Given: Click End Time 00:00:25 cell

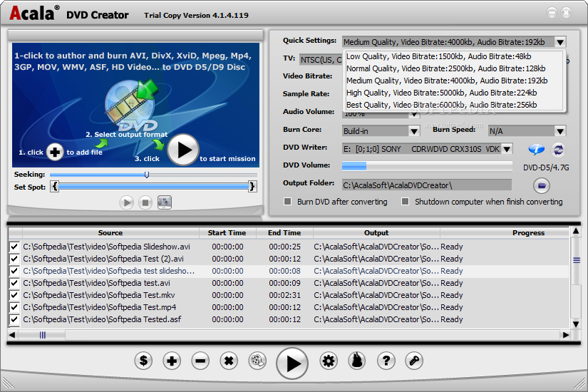Looking at the screenshot, I should click(284, 247).
